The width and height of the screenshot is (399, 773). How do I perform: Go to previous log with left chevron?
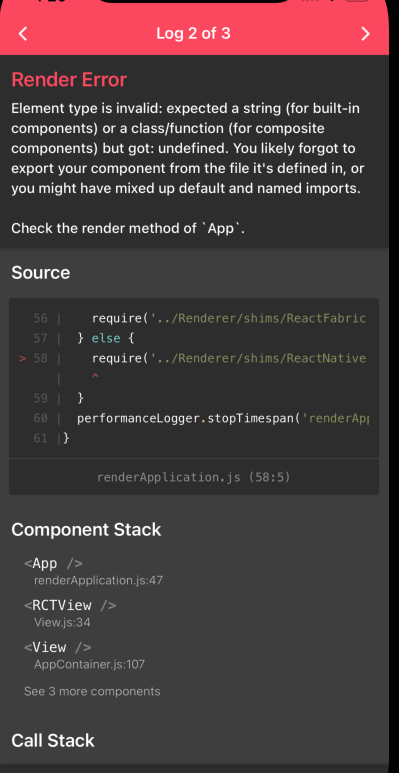point(23,34)
